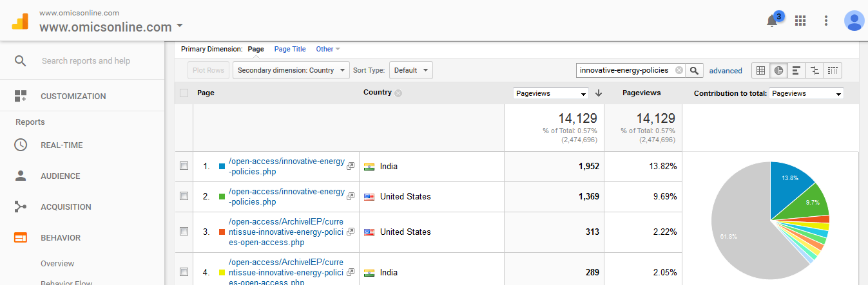The width and height of the screenshot is (868, 285).
Task: Select the Page Title primary dimension
Action: (290, 49)
